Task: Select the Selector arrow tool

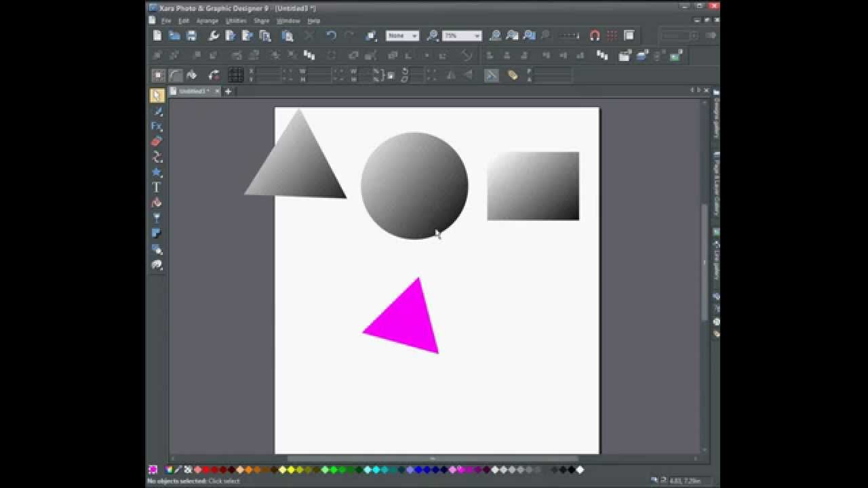Action: point(157,95)
